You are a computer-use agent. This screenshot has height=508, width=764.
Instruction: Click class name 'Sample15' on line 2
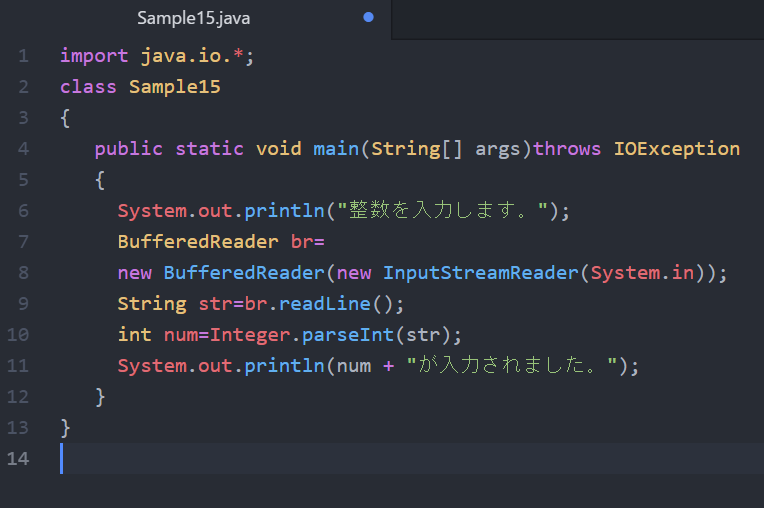[174, 87]
